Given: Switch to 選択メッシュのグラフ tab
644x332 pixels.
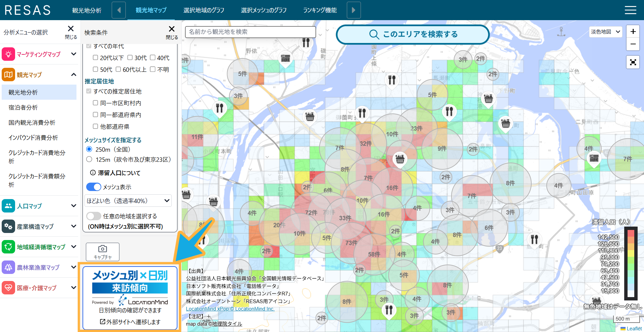Looking at the screenshot, I should click(x=264, y=10).
